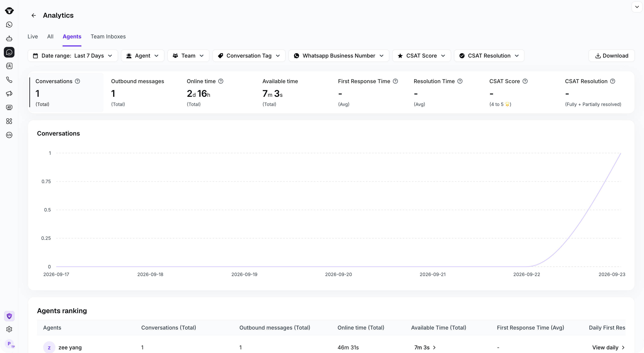The width and height of the screenshot is (644, 353).
Task: Click the monkey logo icon in the sidebar
Action: (x=9, y=11)
